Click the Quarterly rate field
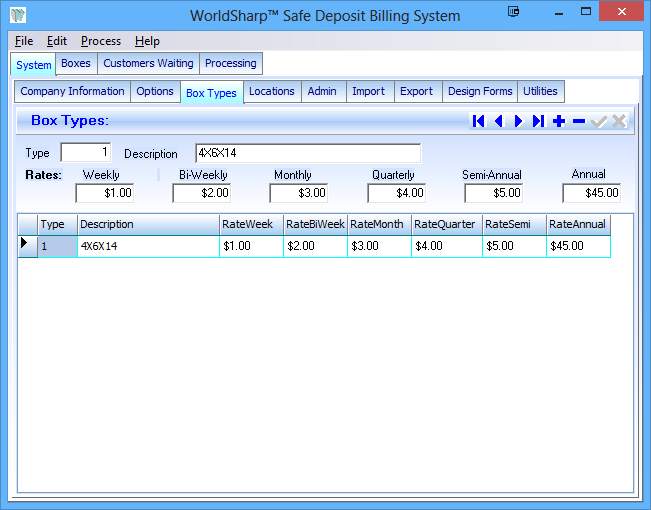Viewport: 651px width, 510px height. click(397, 193)
